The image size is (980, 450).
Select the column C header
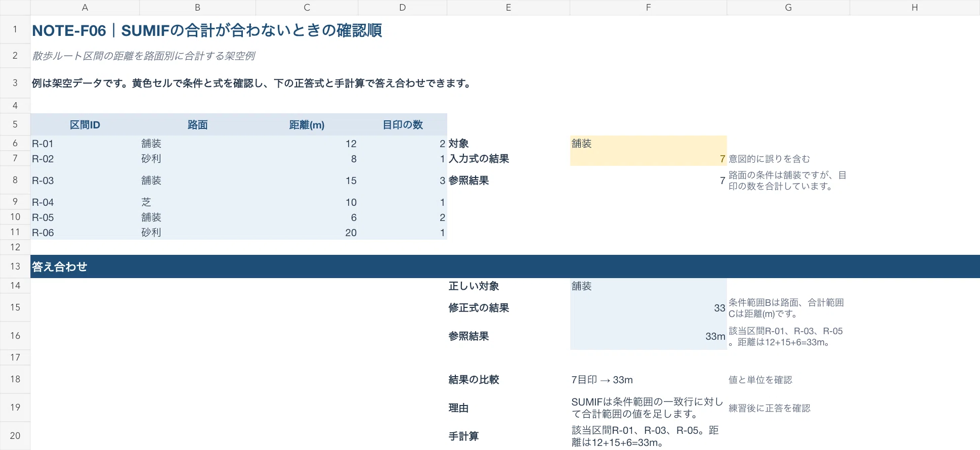(x=307, y=8)
